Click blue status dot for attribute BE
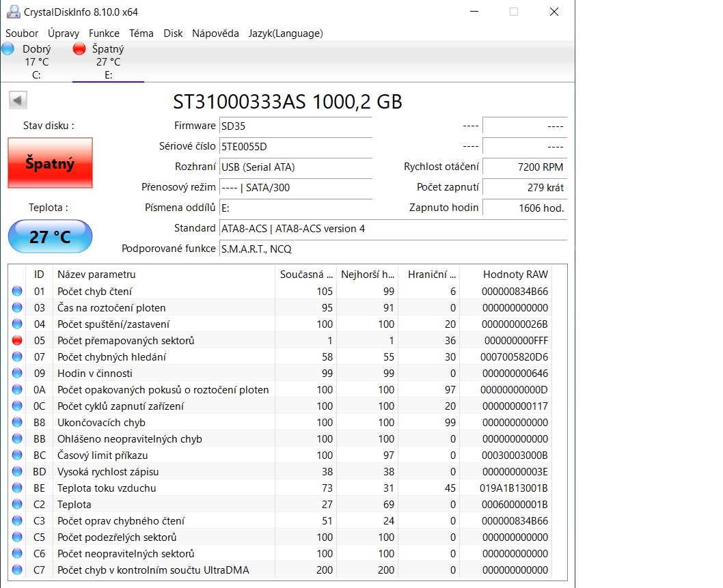The width and height of the screenshot is (723, 588). click(17, 488)
